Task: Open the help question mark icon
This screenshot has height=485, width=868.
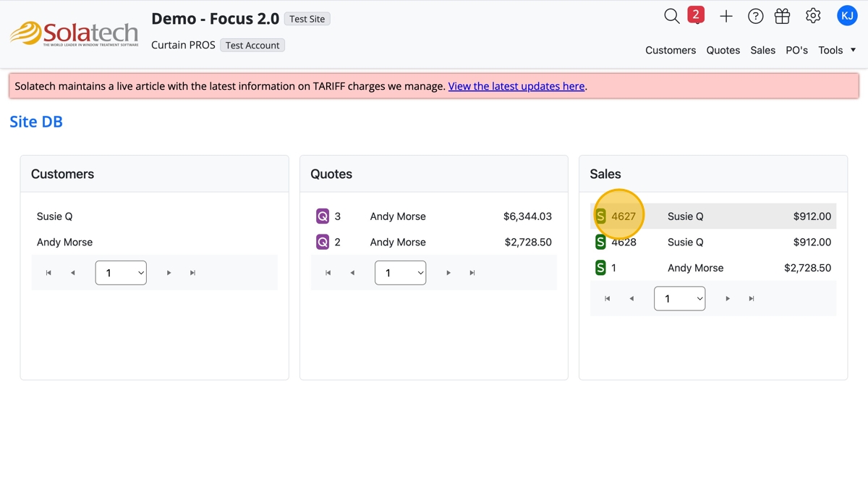Action: (755, 16)
